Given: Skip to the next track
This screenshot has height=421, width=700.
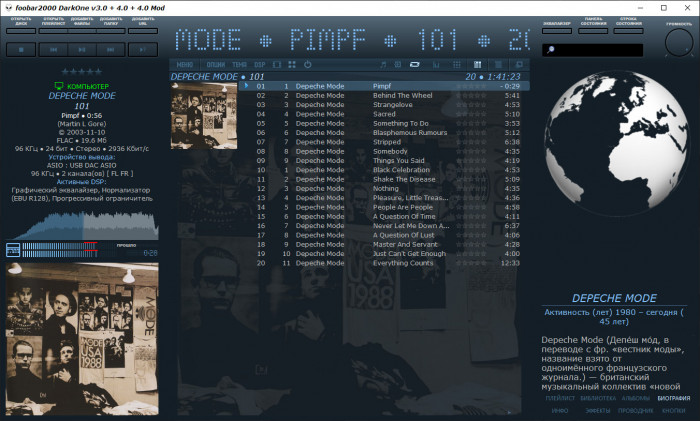Looking at the screenshot, I should [110, 50].
